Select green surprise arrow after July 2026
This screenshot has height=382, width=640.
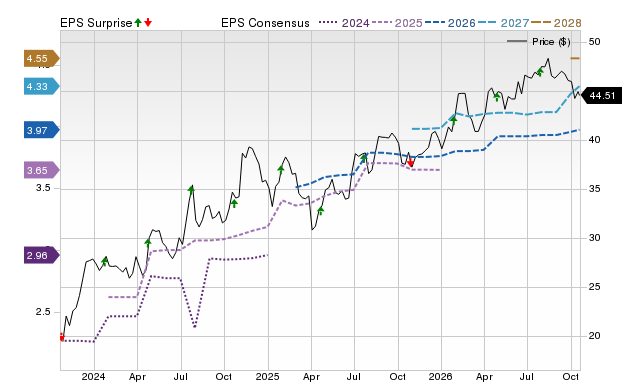(540, 72)
